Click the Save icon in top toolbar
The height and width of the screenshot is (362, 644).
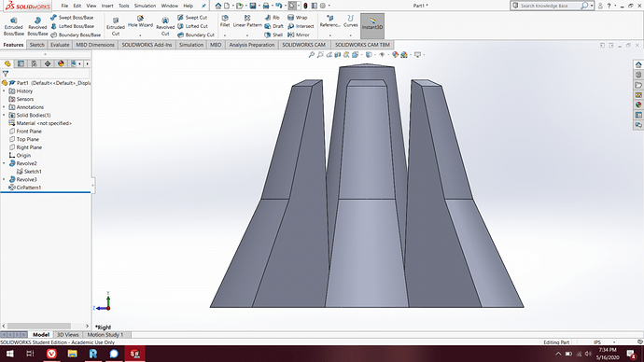(x=253, y=6)
